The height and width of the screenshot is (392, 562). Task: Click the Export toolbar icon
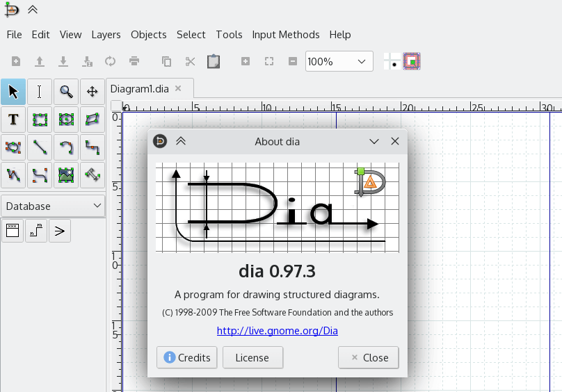111,62
